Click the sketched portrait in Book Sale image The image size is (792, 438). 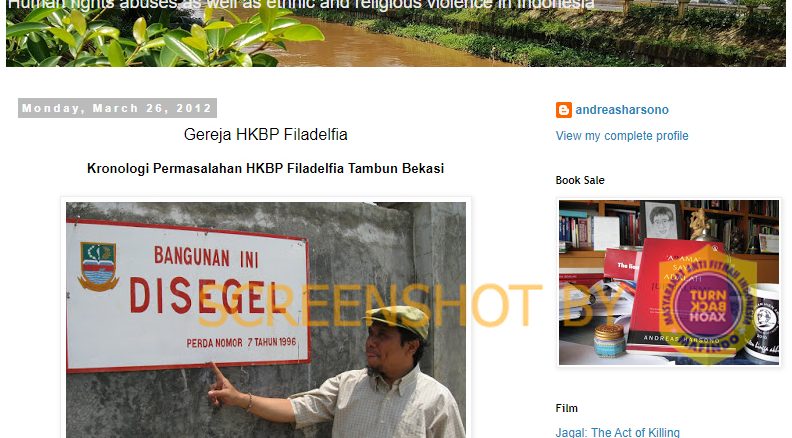pos(661,221)
